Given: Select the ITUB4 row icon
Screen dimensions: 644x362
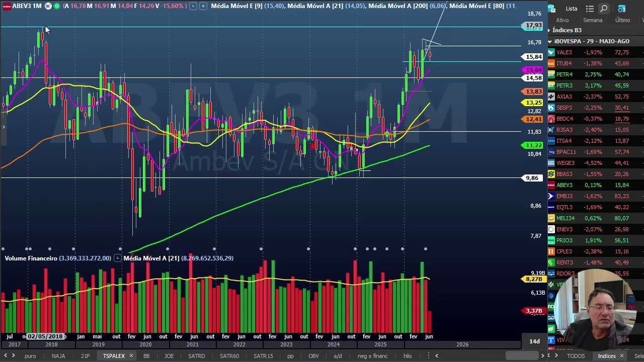Looking at the screenshot, I should tap(551, 63).
